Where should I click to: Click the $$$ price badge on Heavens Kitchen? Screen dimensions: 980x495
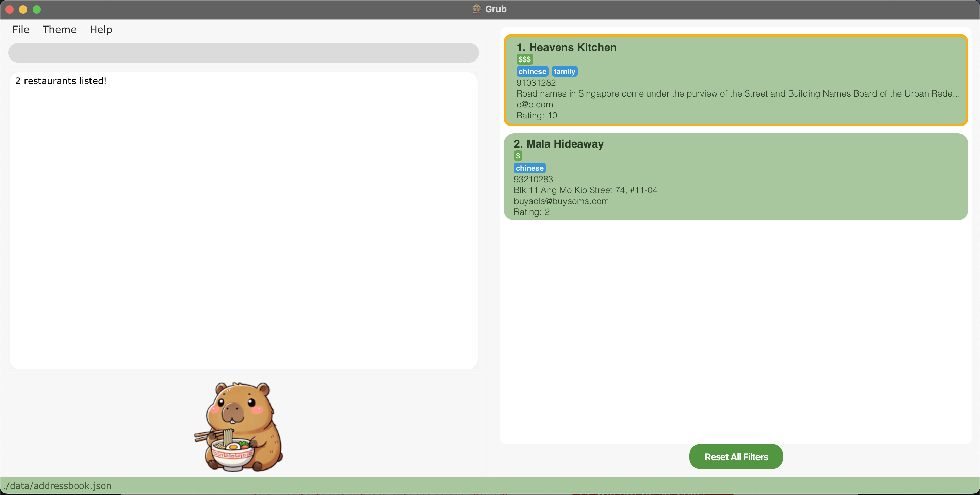click(524, 59)
